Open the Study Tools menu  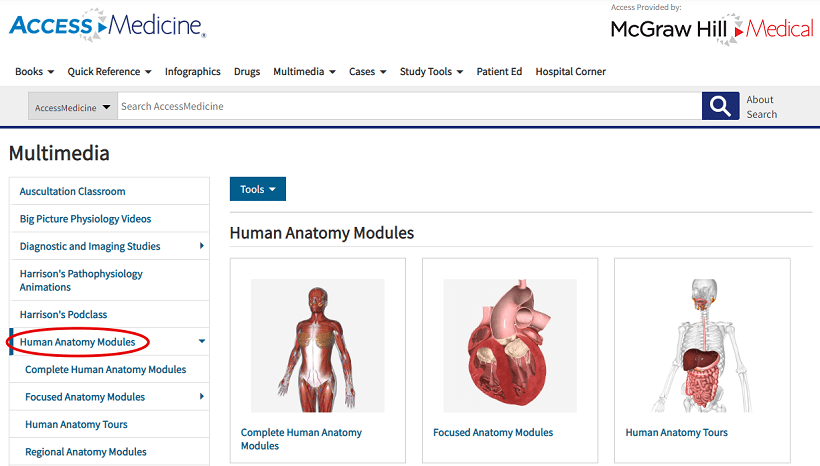[431, 72]
